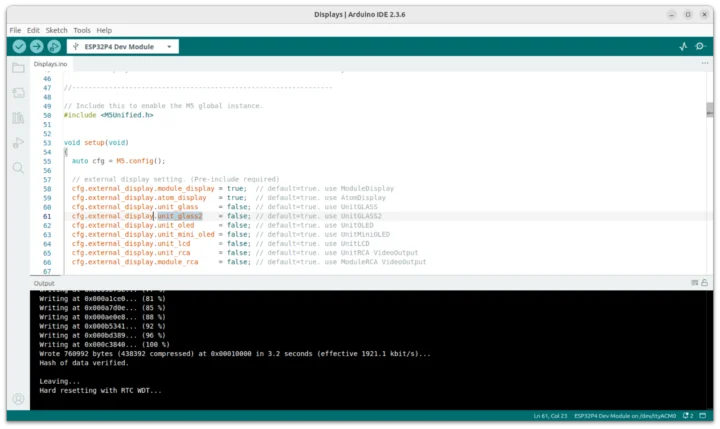
Task: Click ESP32P4 Dev Module port status entry
Action: tap(625, 416)
